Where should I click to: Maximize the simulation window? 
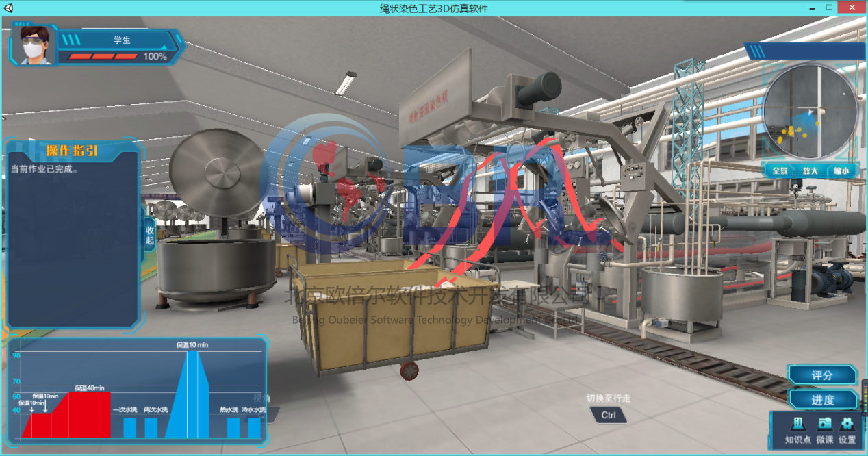click(x=829, y=7)
